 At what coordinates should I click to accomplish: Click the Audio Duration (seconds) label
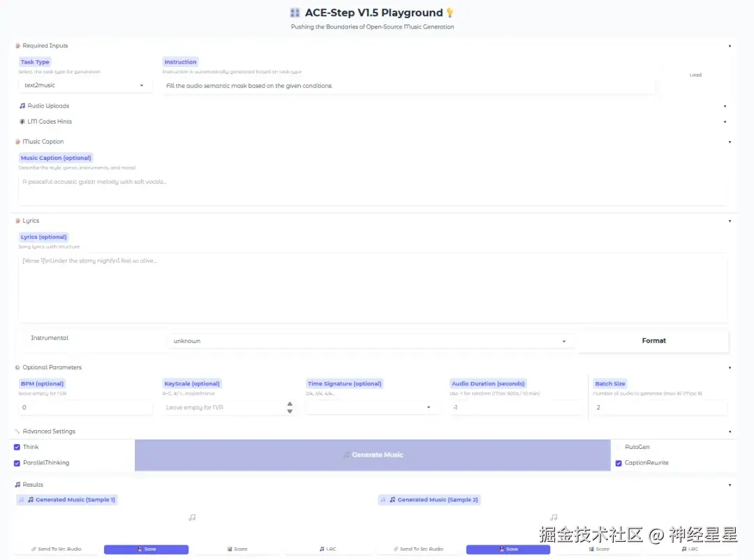click(x=488, y=384)
